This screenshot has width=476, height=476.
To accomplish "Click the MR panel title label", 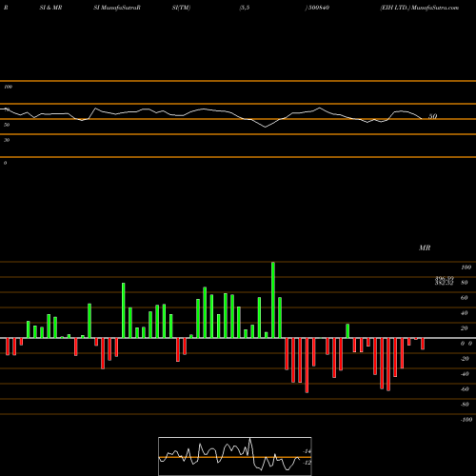I will tap(425, 248).
